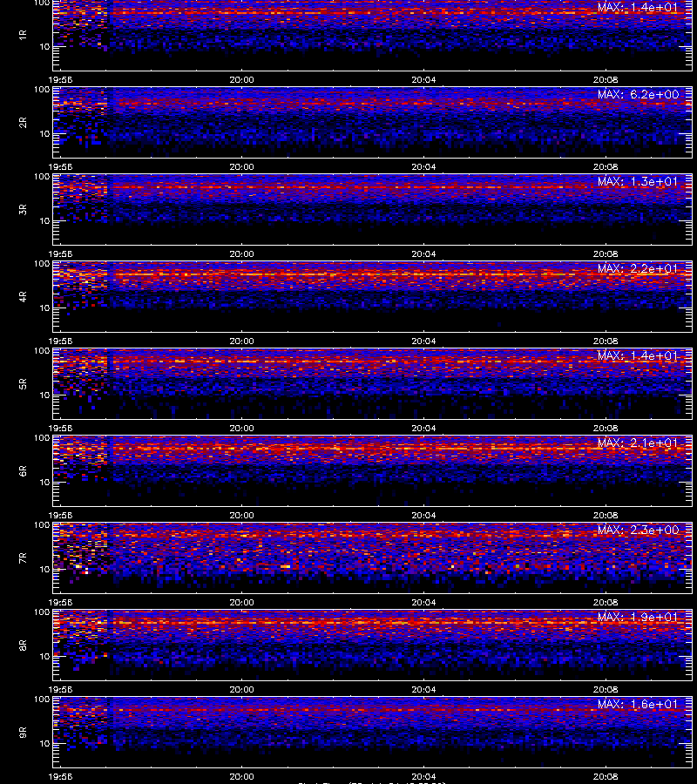Click the 'MAX: 1.9e+01' label in panel 8R
The height and width of the screenshot is (784, 697).
638,617
